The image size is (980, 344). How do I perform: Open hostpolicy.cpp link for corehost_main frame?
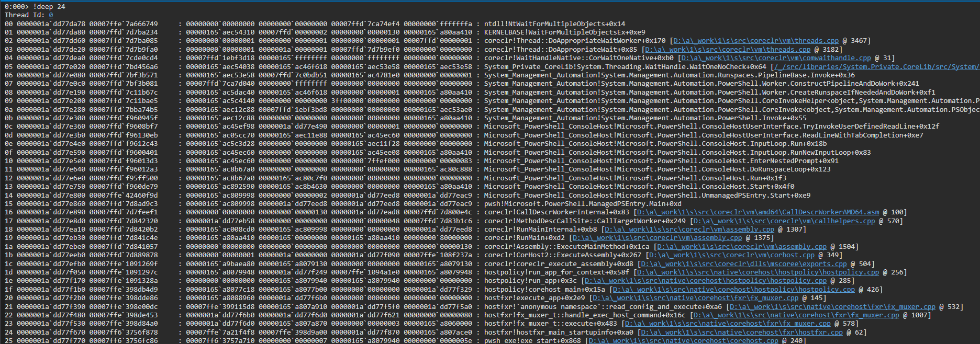733,290
